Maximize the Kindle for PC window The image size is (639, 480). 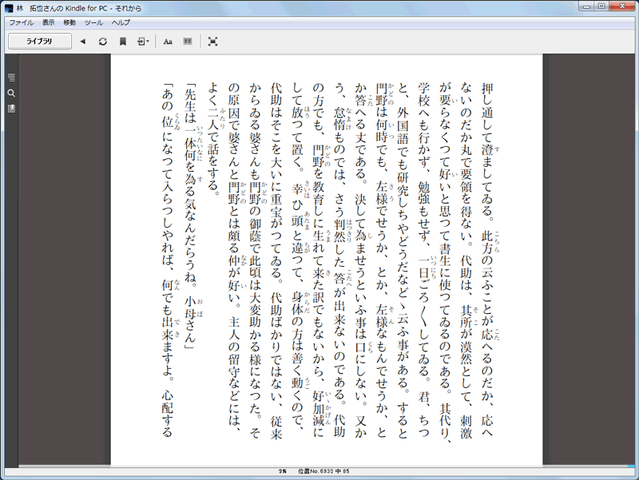[602, 6]
